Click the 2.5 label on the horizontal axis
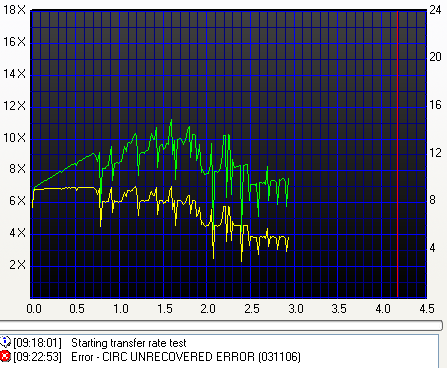The image size is (447, 368). pyautogui.click(x=252, y=309)
